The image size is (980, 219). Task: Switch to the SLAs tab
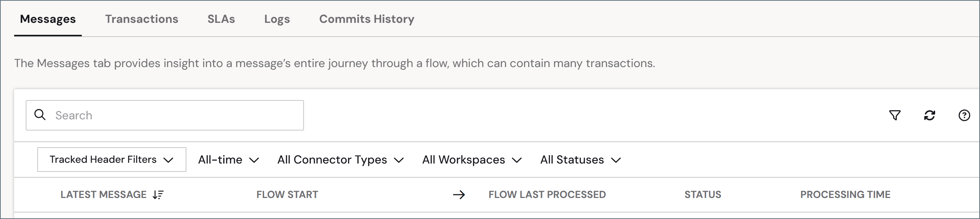221,19
